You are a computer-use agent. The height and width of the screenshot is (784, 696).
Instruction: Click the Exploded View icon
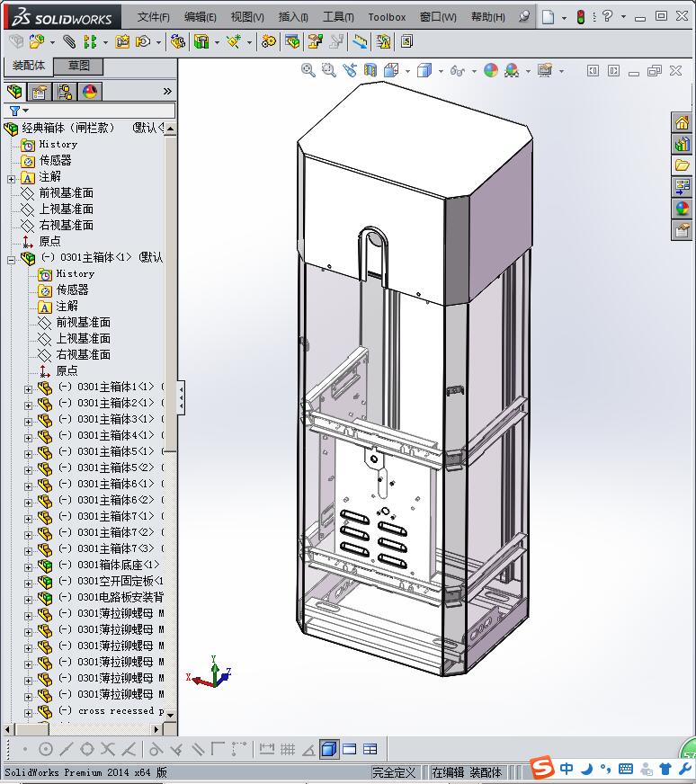click(x=315, y=41)
